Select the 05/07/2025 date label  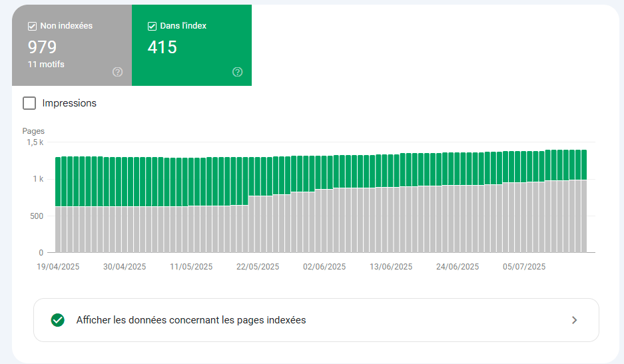click(x=524, y=267)
